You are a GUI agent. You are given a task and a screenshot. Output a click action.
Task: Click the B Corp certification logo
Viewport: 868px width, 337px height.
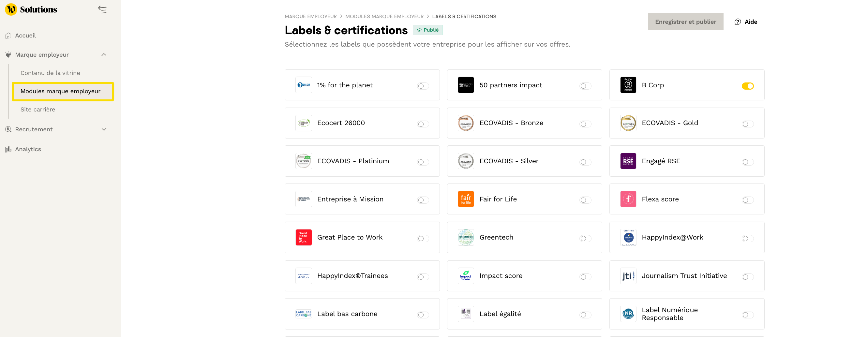[x=628, y=85]
